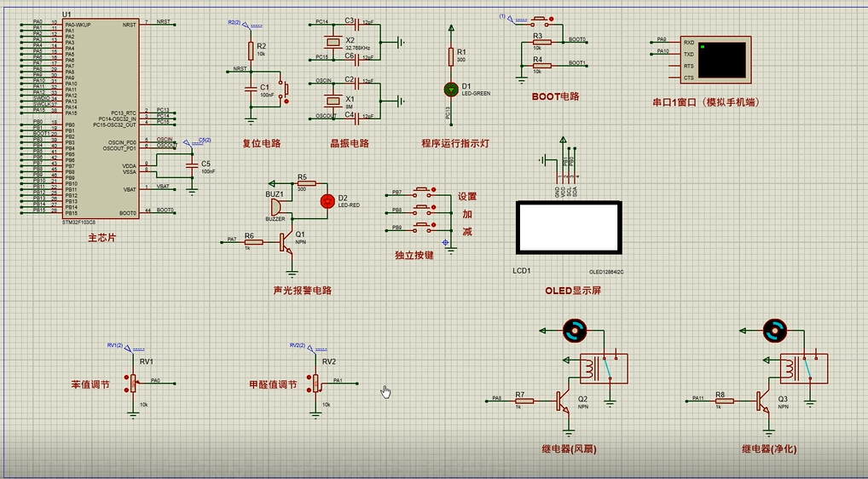Adjust the RV2 formaldehyde potentiometer
Image resolution: width=868 pixels, height=479 pixels.
point(315,383)
